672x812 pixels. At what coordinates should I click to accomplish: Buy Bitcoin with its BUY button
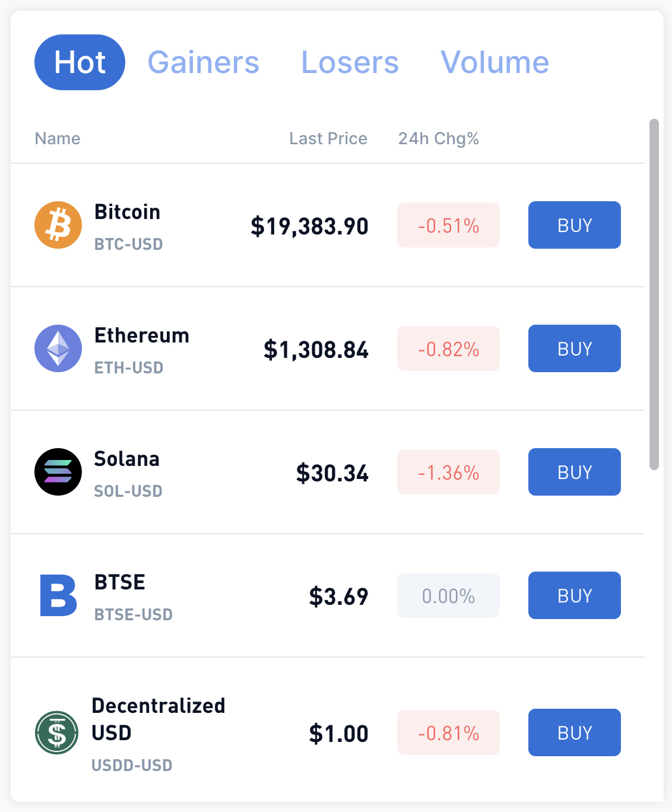575,225
